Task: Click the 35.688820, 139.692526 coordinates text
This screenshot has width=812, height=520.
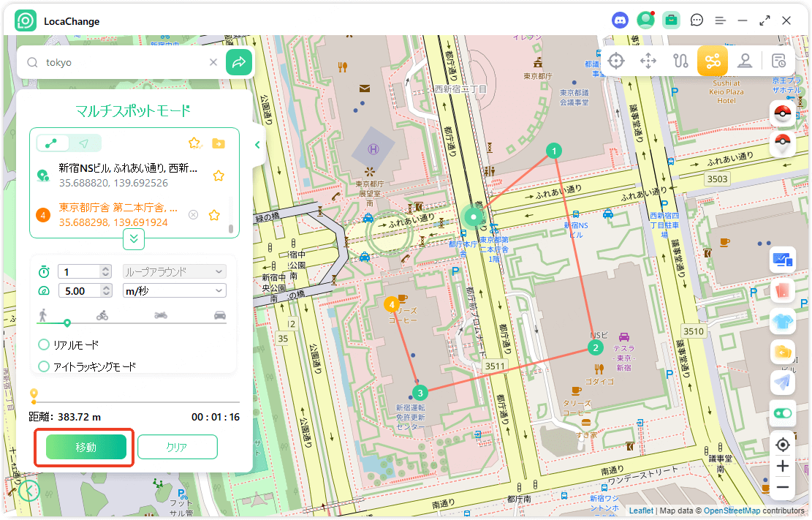Action: [113, 183]
